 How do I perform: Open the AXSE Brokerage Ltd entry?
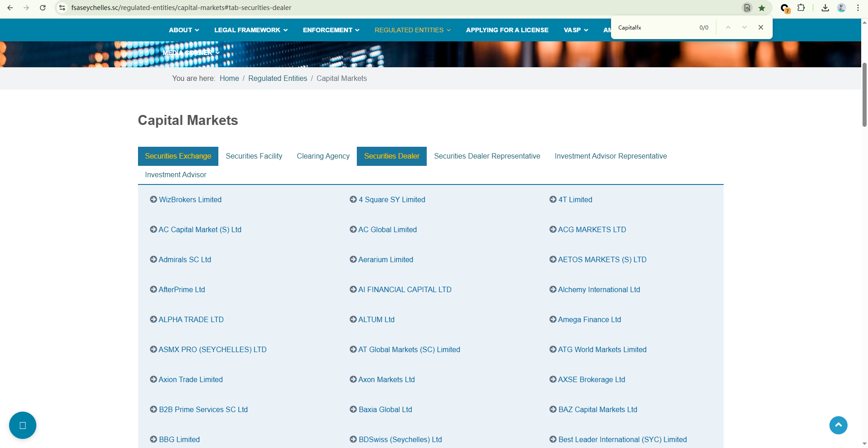[592, 379]
